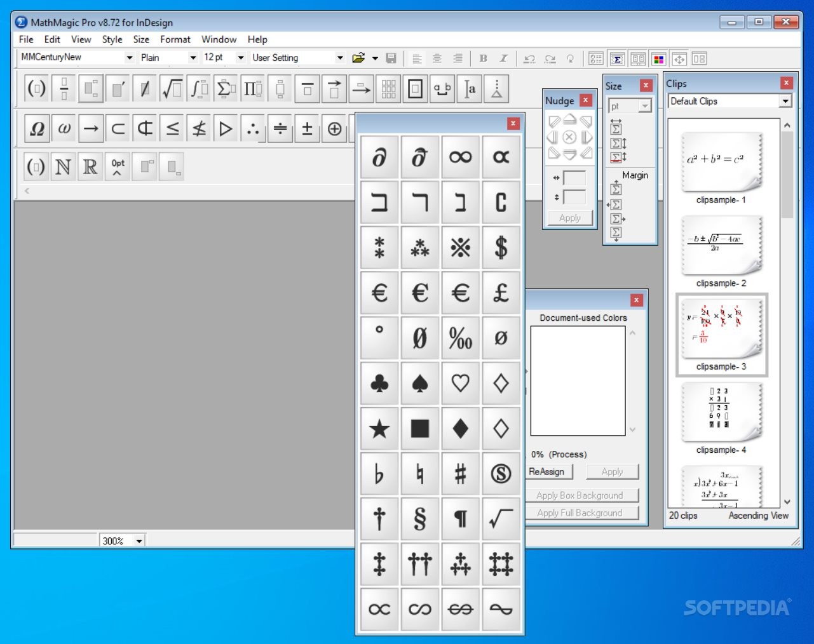
Task: Insert the black star symbol
Action: [x=379, y=429]
